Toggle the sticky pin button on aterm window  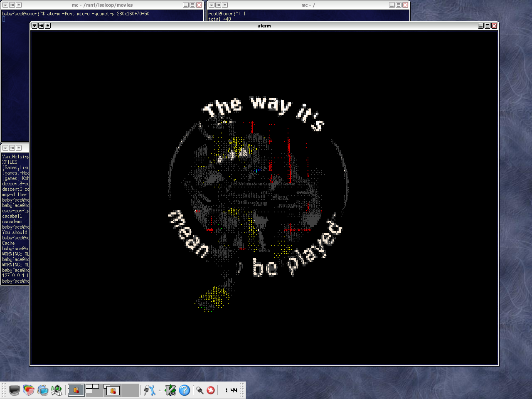pos(41,26)
